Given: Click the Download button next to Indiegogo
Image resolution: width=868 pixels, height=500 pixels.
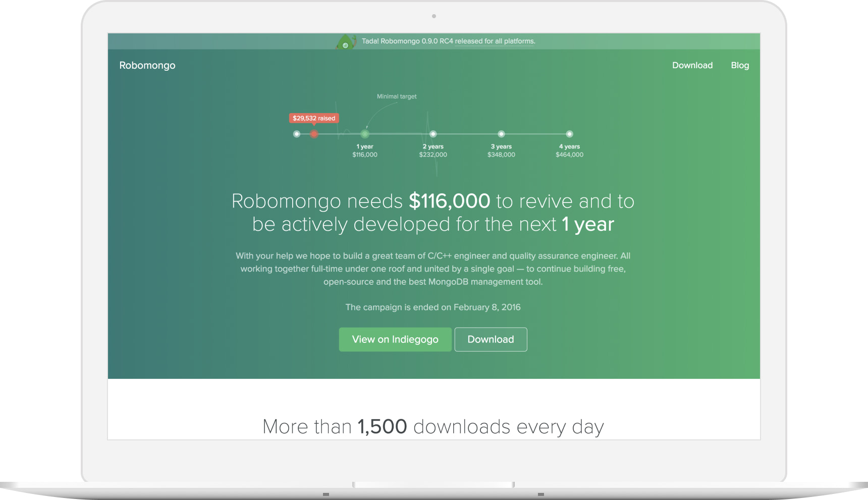Looking at the screenshot, I should click(491, 339).
